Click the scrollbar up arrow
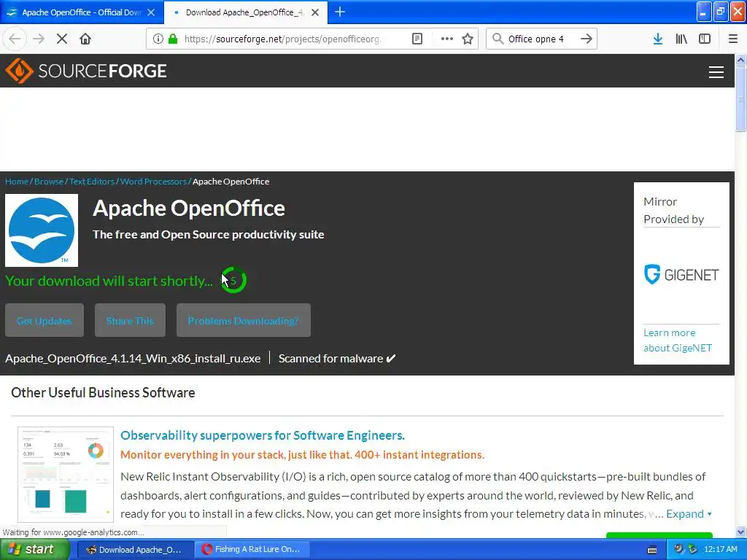Screen dimensions: 747x560 (741, 60)
